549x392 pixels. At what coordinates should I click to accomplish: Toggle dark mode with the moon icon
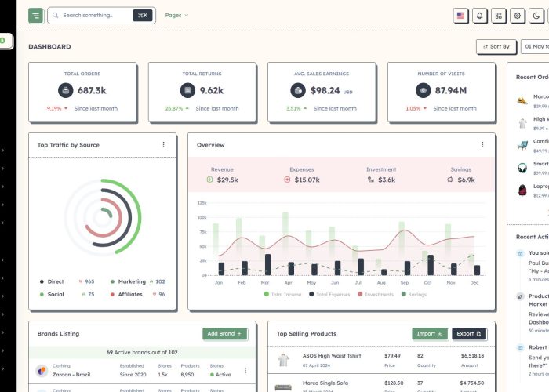pyautogui.click(x=536, y=16)
